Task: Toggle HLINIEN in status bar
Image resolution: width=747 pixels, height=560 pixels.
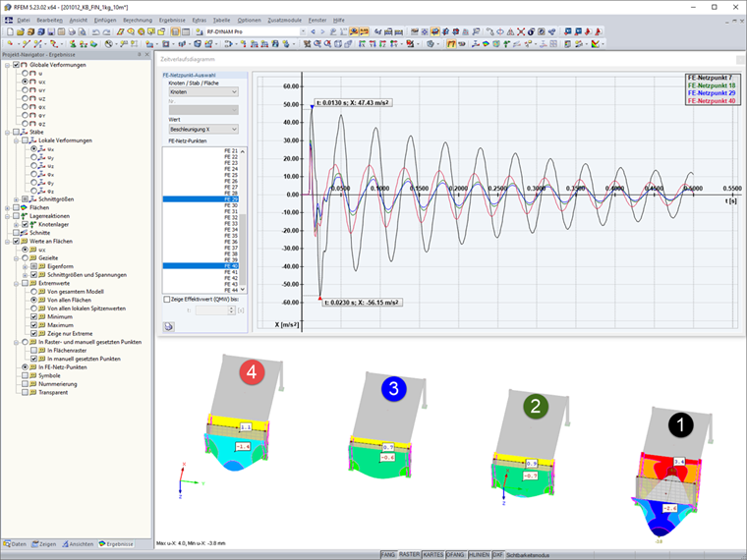Action: click(x=479, y=555)
